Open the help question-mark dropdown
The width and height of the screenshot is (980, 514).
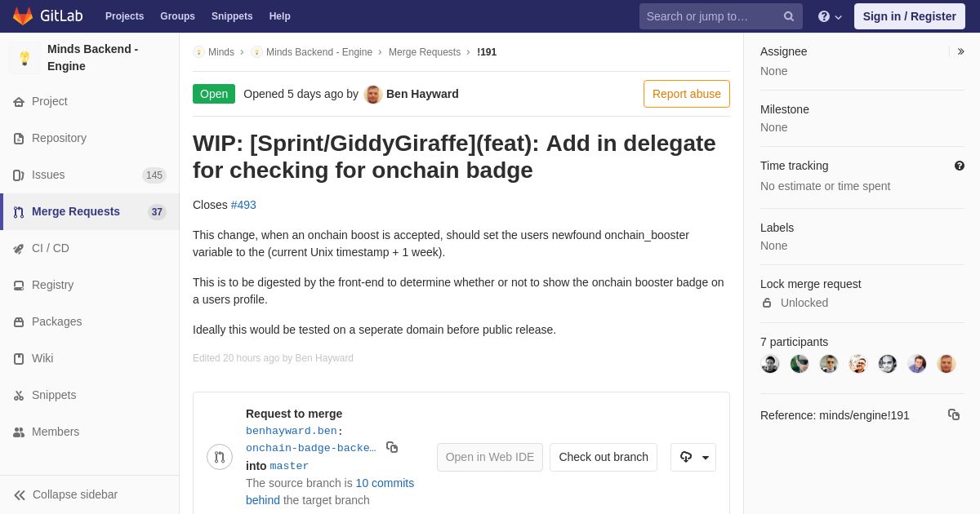tap(830, 16)
